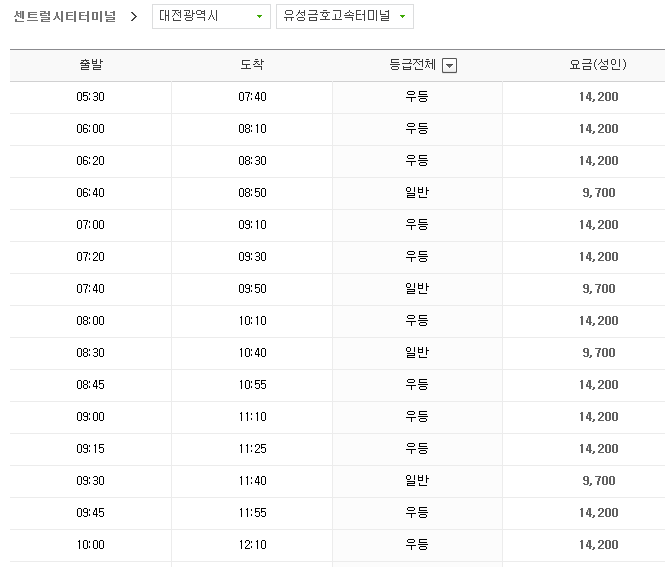Screen dimensions: 665x567
Task: Click the 14,200 fare in the 09:45 row
Action: (598, 513)
